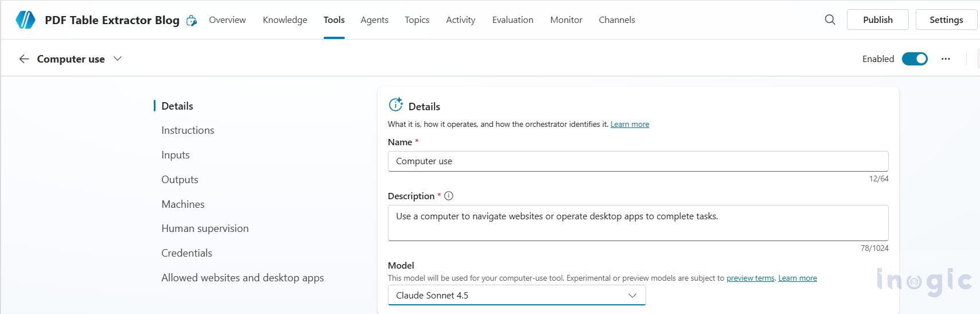Jump to the Instructions section
Image resolution: width=980 pixels, height=314 pixels.
188,130
